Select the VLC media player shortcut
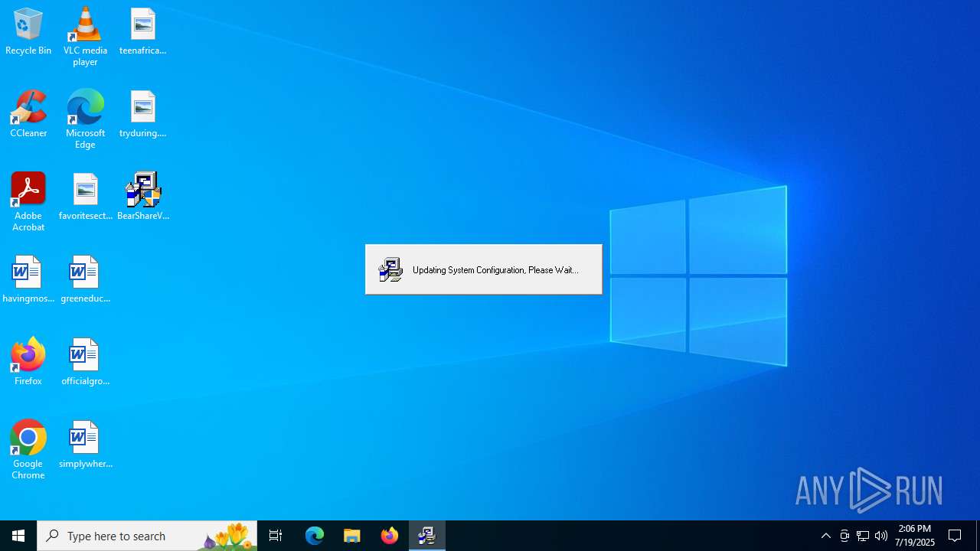The width and height of the screenshot is (980, 551). [85, 37]
